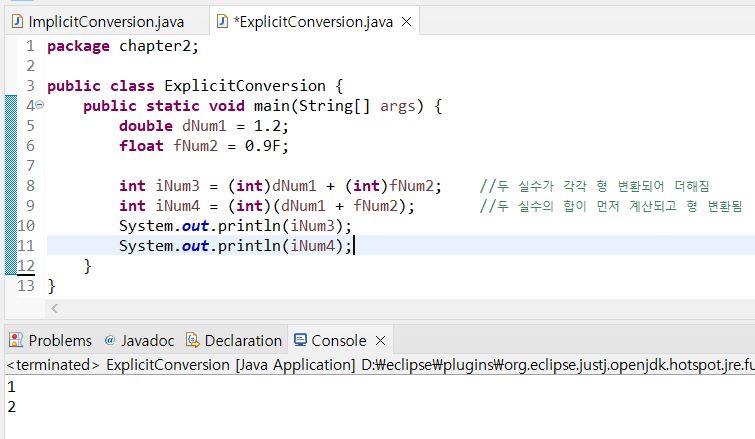
Task: Collapse the main method fold marker
Action: click(x=39, y=104)
